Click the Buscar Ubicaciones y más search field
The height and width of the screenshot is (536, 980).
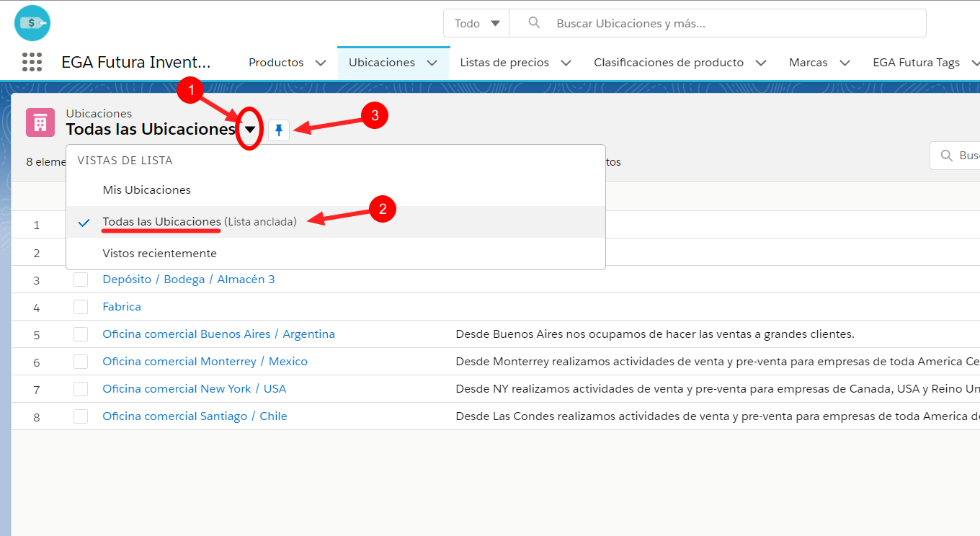718,23
